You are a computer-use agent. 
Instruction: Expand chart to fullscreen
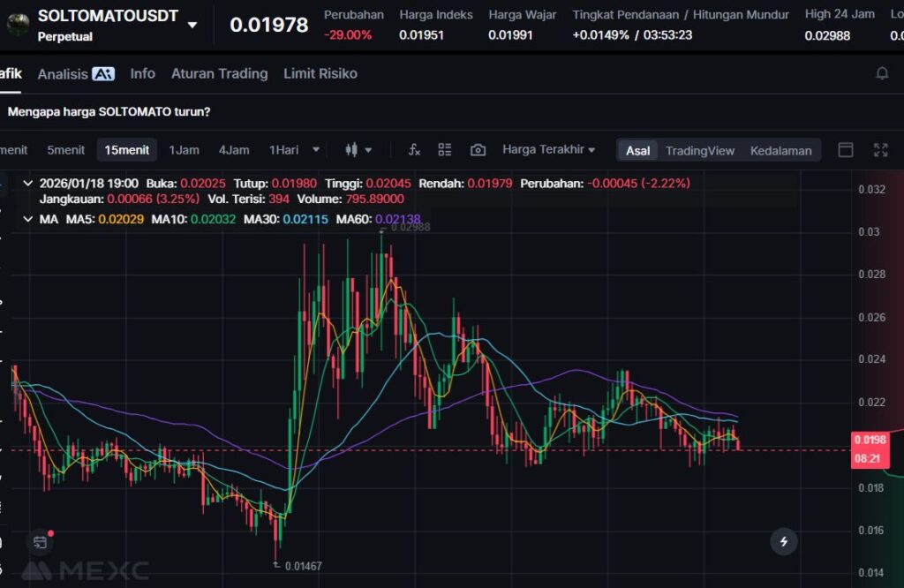[880, 150]
